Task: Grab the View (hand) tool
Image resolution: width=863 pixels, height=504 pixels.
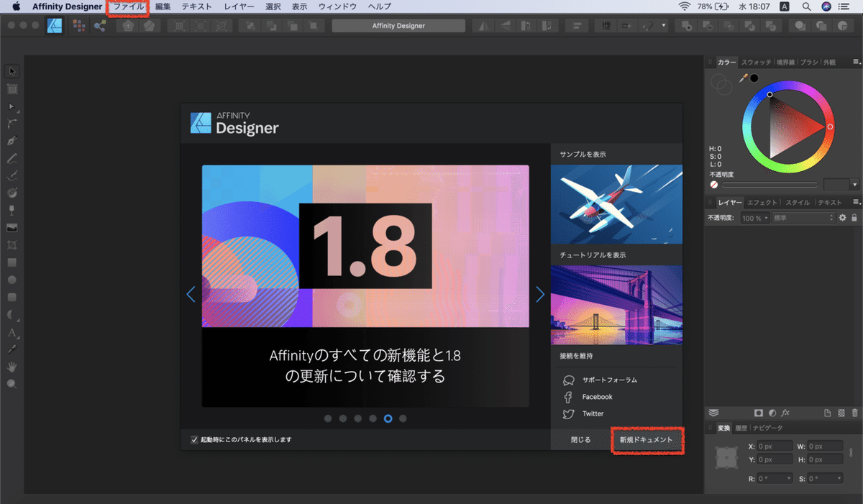Action: [x=12, y=367]
